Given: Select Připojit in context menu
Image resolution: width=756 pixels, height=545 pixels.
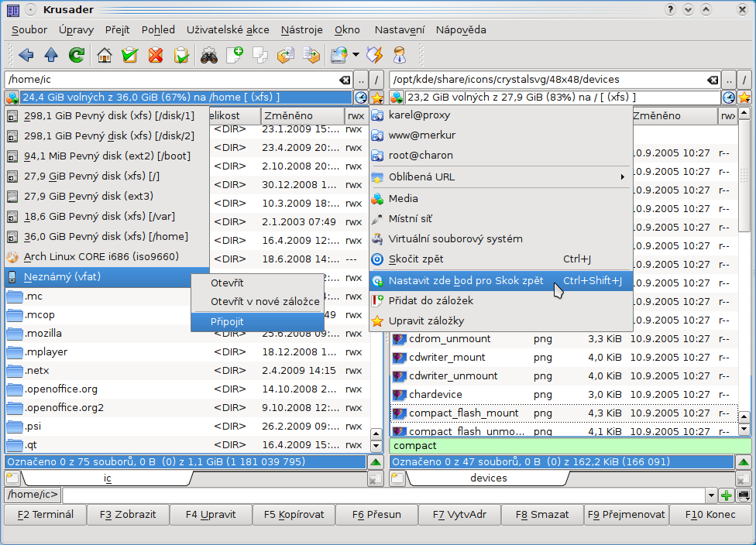Looking at the screenshot, I should pyautogui.click(x=257, y=322).
